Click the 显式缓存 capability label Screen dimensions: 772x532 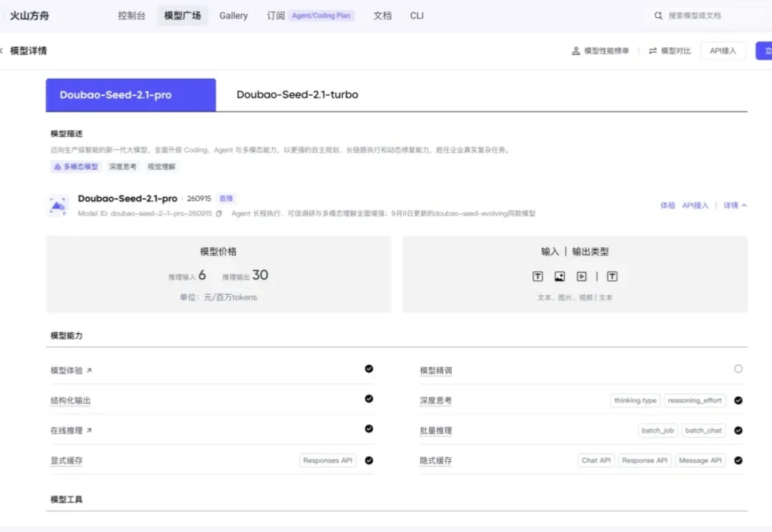66,460
